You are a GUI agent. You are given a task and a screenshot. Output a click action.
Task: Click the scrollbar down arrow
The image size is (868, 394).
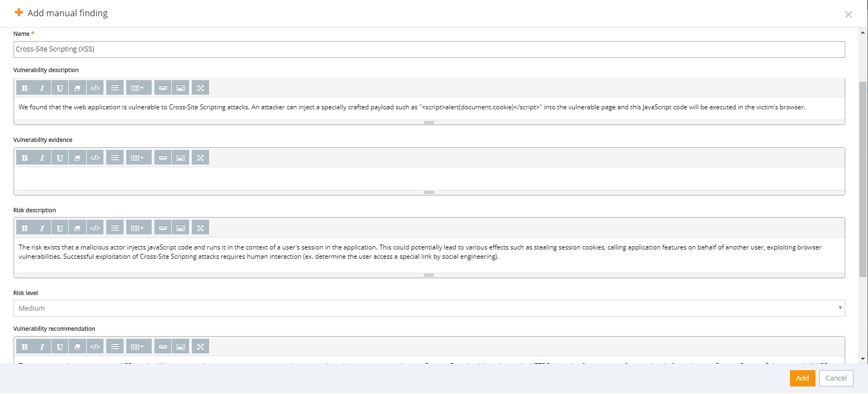pos(863,358)
